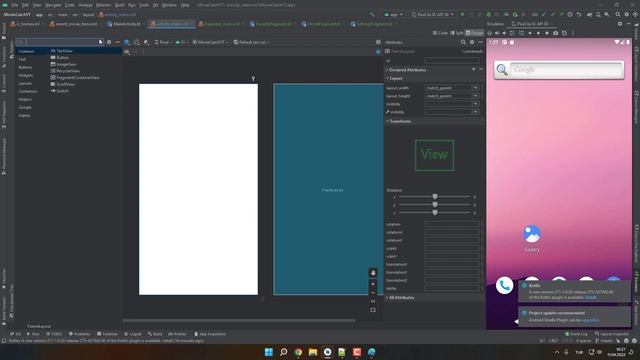Zoom out design surface with minus
This screenshot has width=640, height=360.
(373, 293)
